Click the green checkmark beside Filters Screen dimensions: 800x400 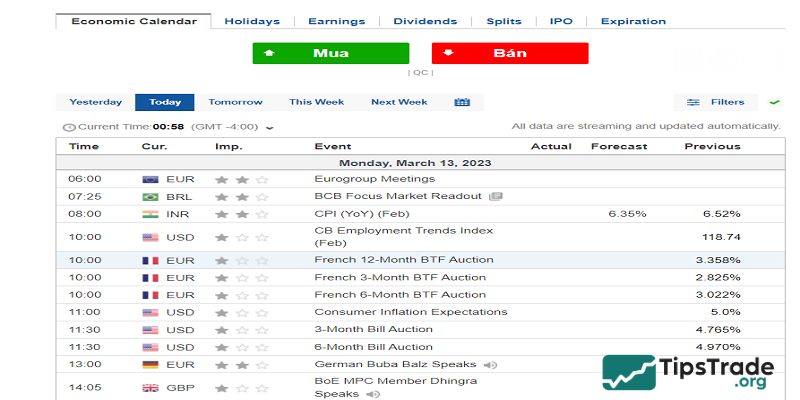point(774,102)
